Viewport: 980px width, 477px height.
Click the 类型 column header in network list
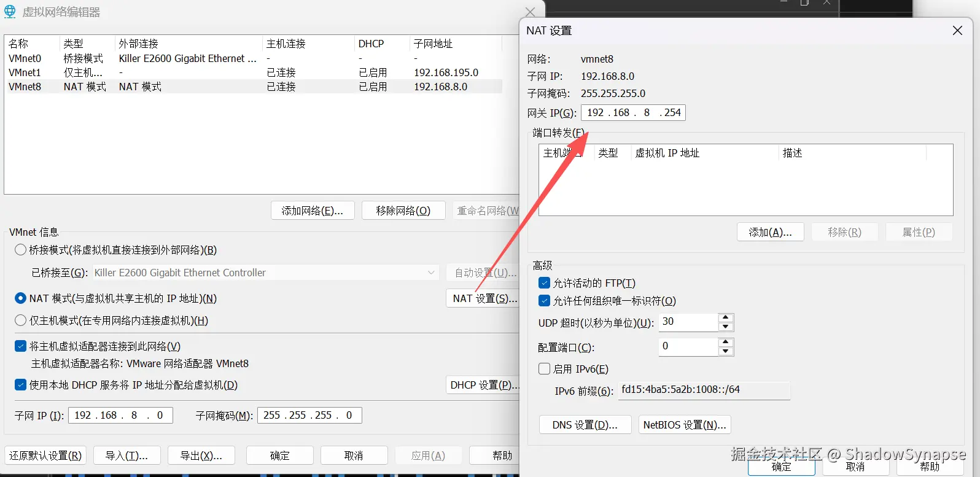click(87, 44)
